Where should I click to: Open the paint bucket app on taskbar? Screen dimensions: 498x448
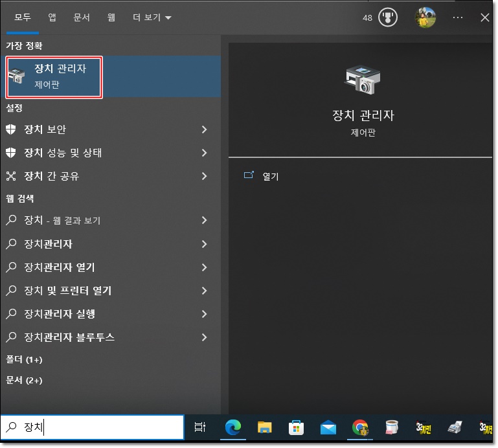(x=392, y=427)
